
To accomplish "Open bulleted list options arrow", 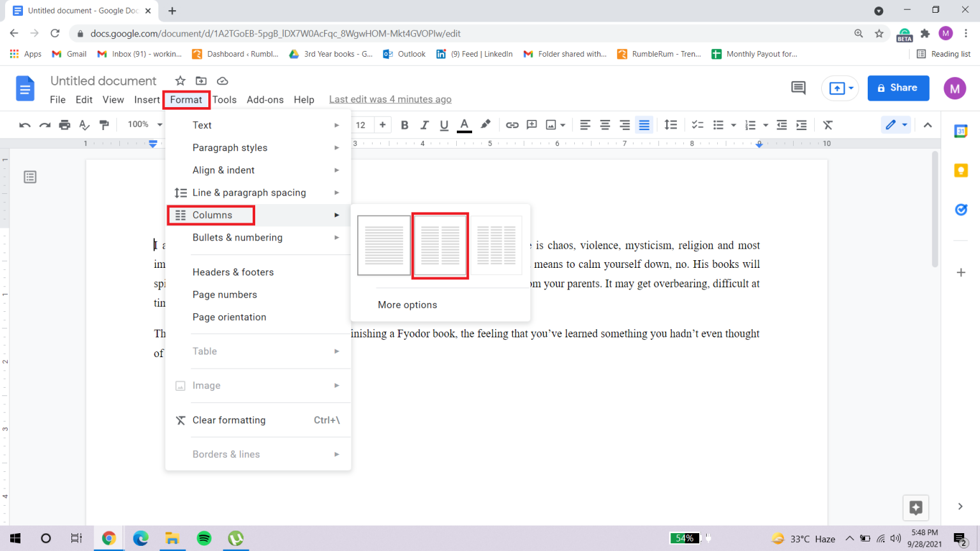I will point(734,125).
